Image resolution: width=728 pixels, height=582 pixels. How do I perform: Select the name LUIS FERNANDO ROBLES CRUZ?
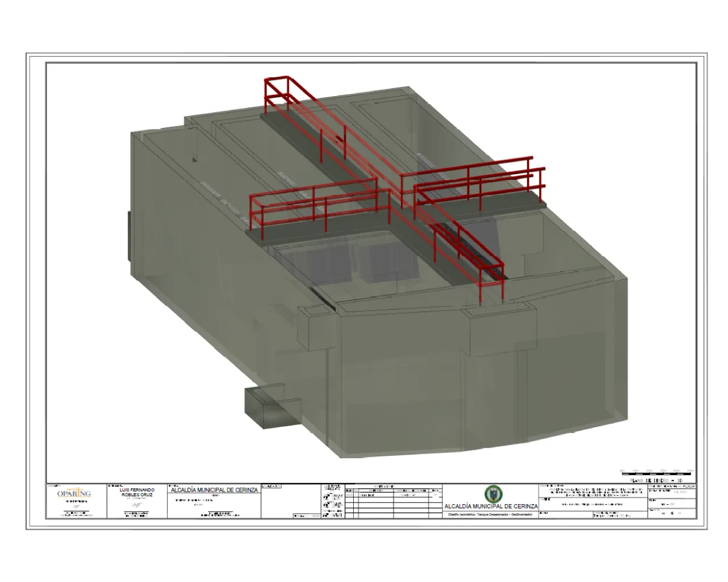point(136,492)
